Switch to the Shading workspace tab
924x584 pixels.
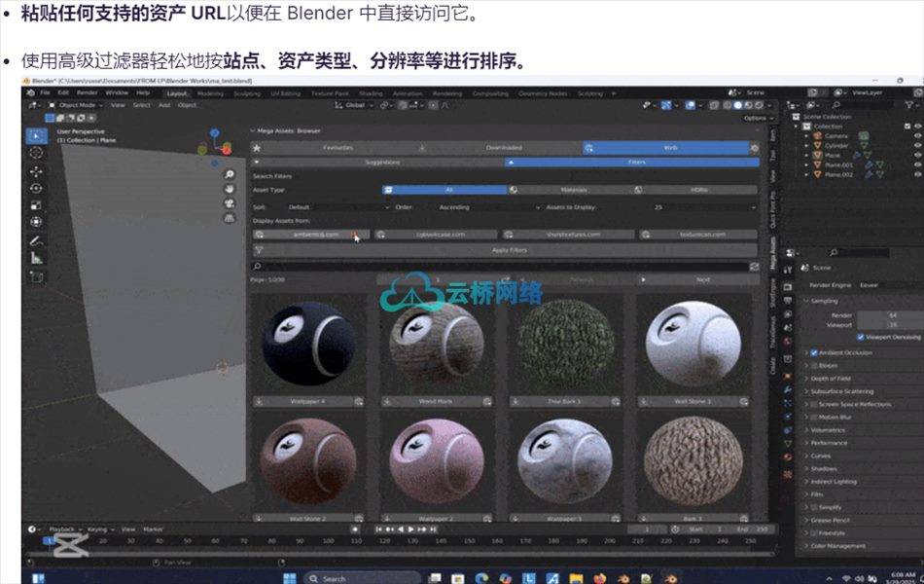point(371,93)
